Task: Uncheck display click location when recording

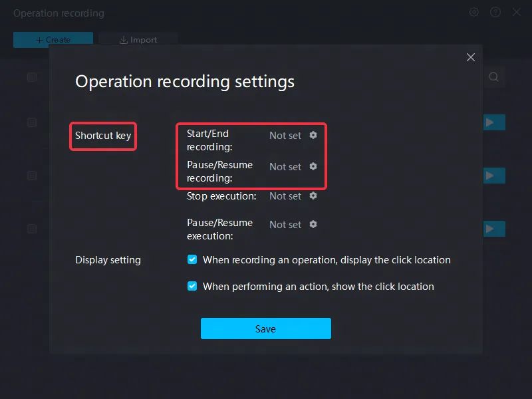Action: (x=192, y=259)
